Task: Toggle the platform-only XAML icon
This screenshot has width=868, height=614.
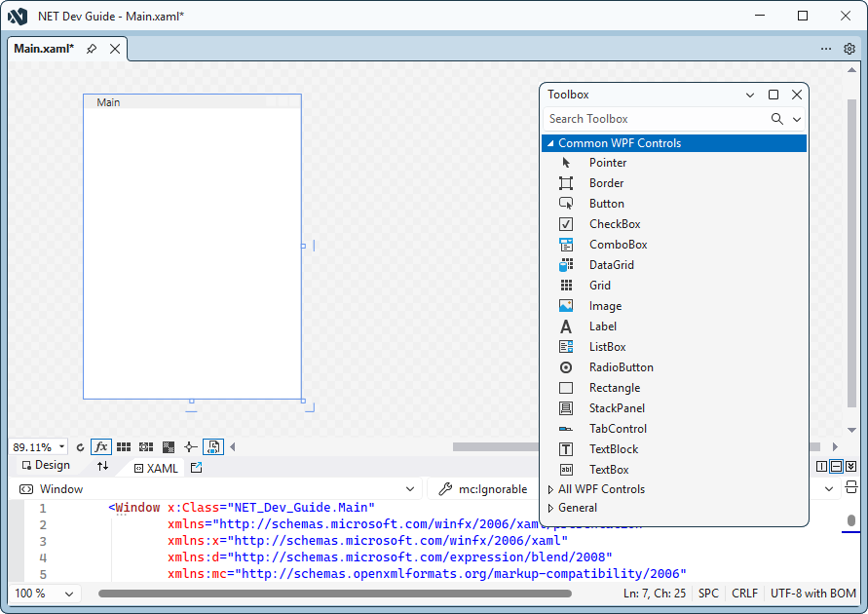Action: click(213, 446)
